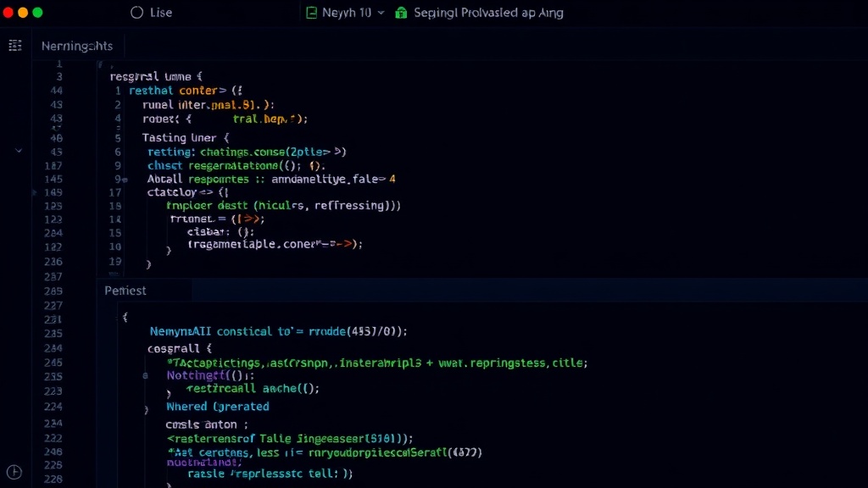Click the code line starting 'Abtall respomtes'
The image size is (868, 488).
pos(271,179)
